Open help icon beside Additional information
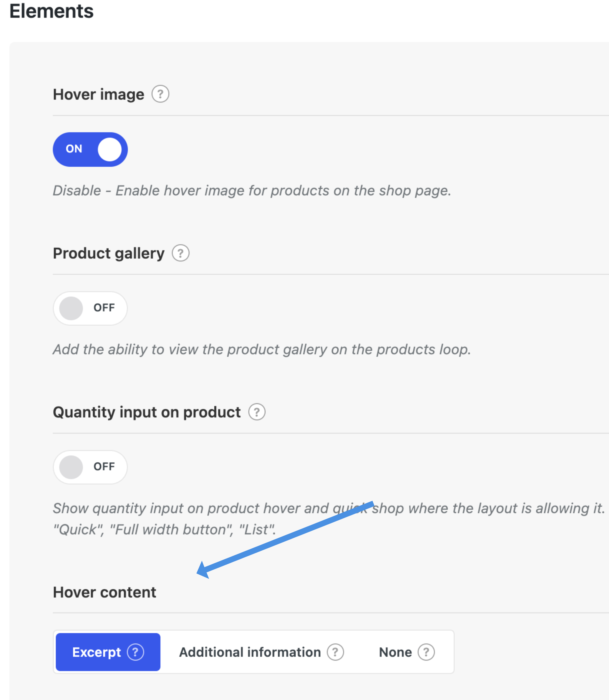 click(x=335, y=652)
